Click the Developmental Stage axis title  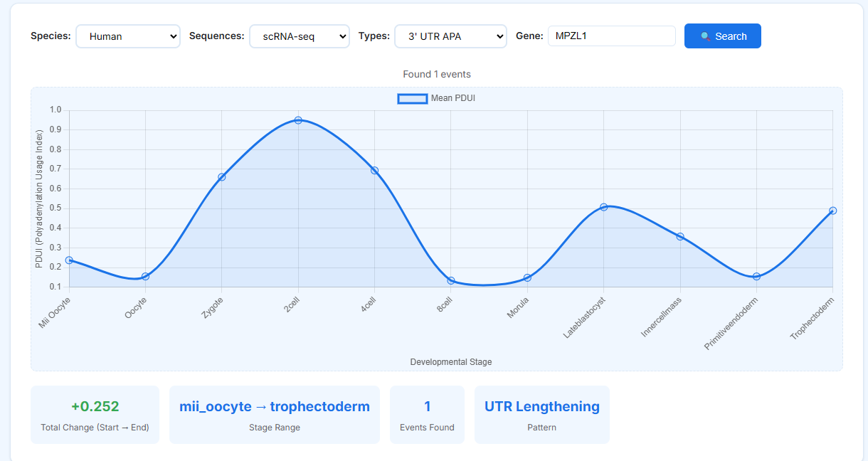click(451, 362)
